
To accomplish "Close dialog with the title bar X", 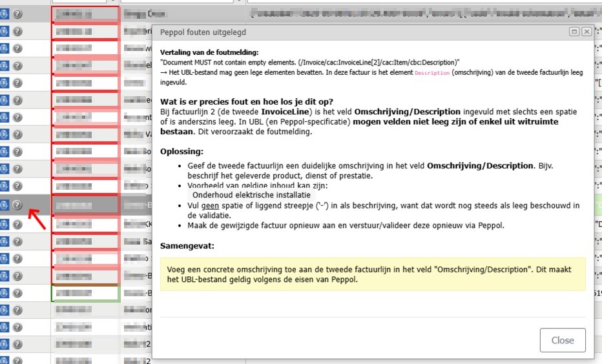I will pyautogui.click(x=586, y=32).
